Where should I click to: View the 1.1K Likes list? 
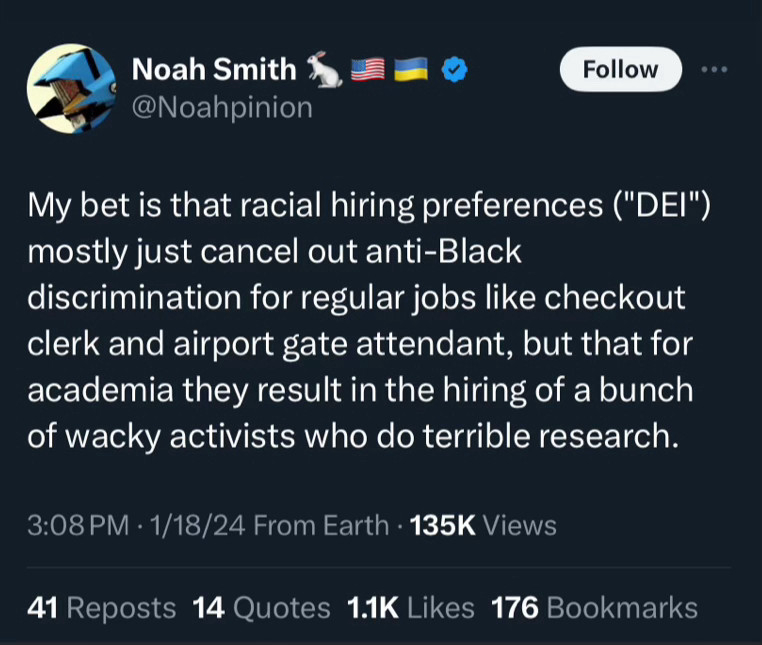[x=410, y=607]
